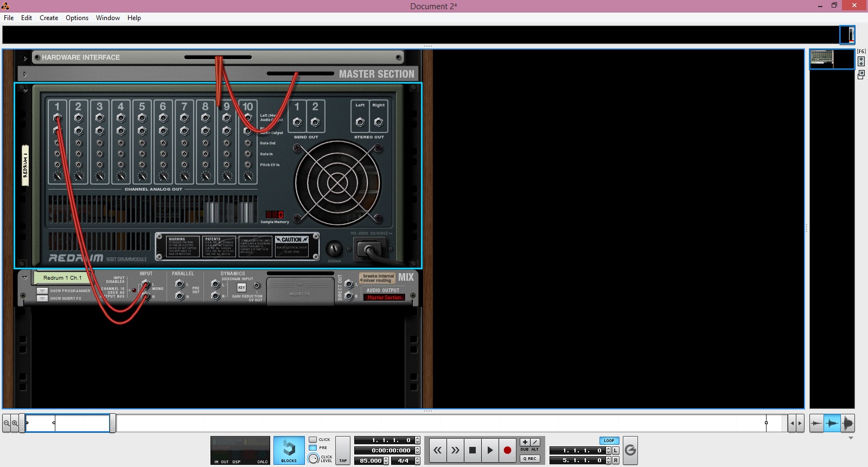Select medium waveform zoom icon
868x467 pixels.
tap(832, 423)
